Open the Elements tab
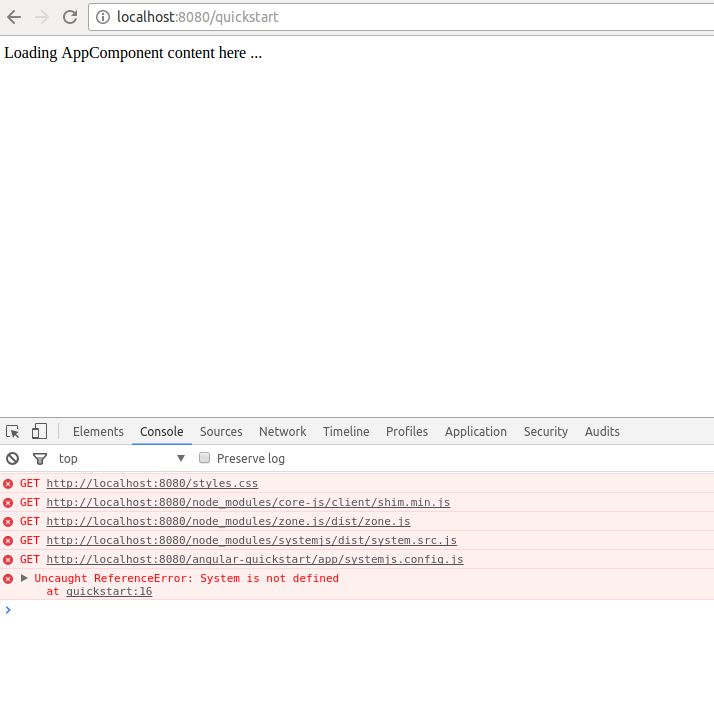The image size is (714, 714). click(x=98, y=431)
